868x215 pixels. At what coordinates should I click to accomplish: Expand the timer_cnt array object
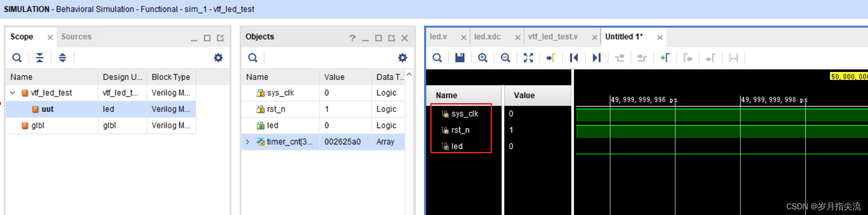pos(248,142)
